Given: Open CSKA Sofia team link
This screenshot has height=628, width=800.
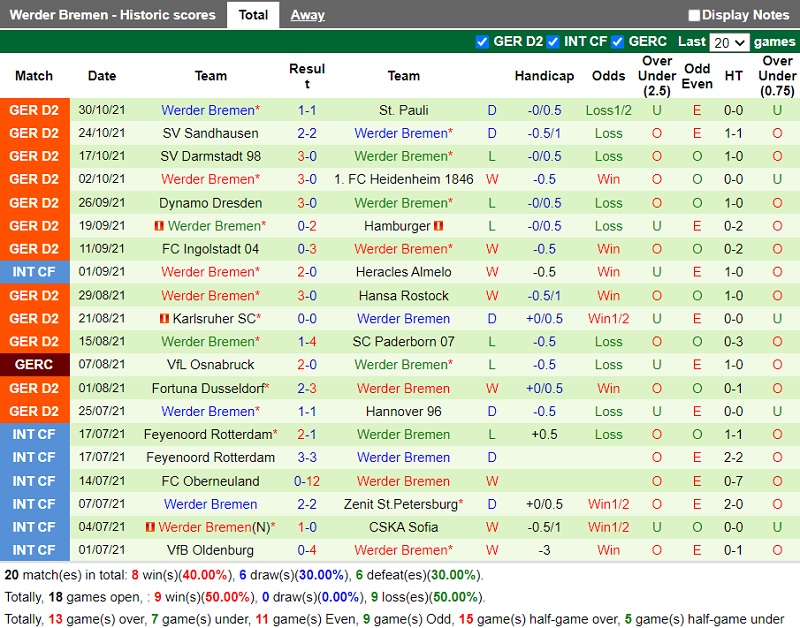Looking at the screenshot, I should pos(404,527).
